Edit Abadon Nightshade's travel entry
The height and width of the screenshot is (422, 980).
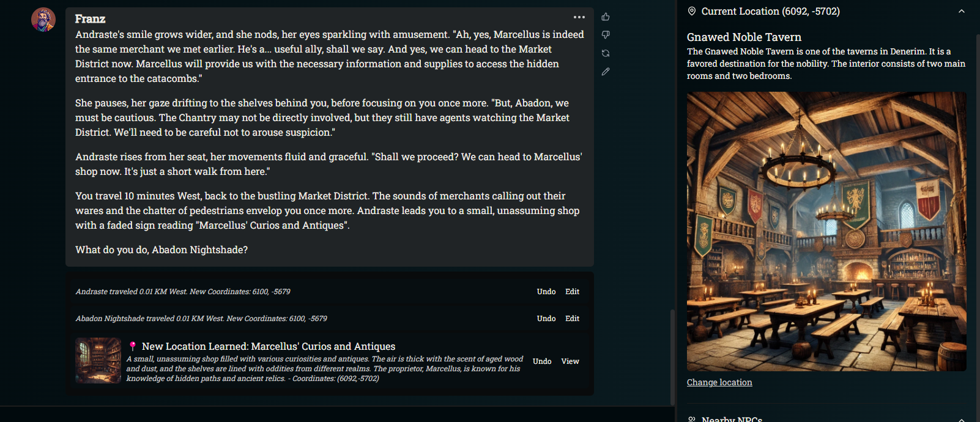click(572, 319)
